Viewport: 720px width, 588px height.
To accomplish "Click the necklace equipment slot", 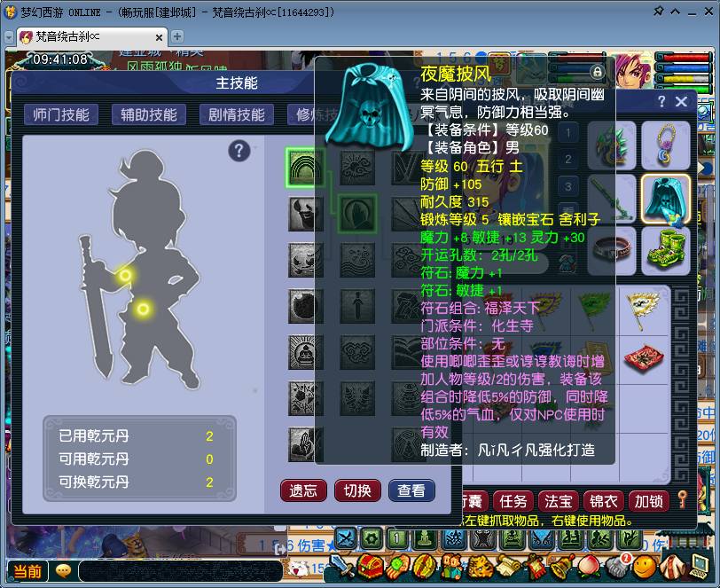I will 667,145.
